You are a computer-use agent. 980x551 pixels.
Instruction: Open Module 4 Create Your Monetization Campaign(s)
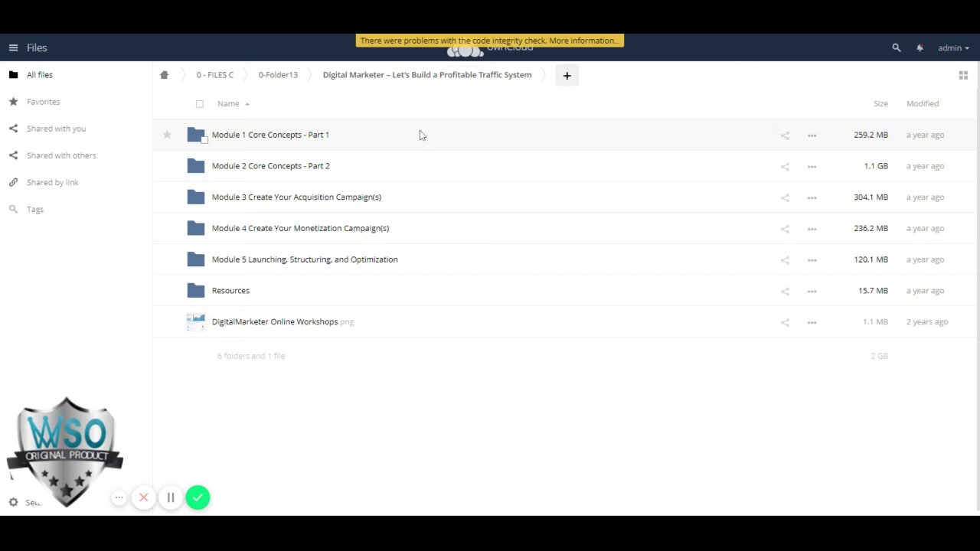pos(300,228)
